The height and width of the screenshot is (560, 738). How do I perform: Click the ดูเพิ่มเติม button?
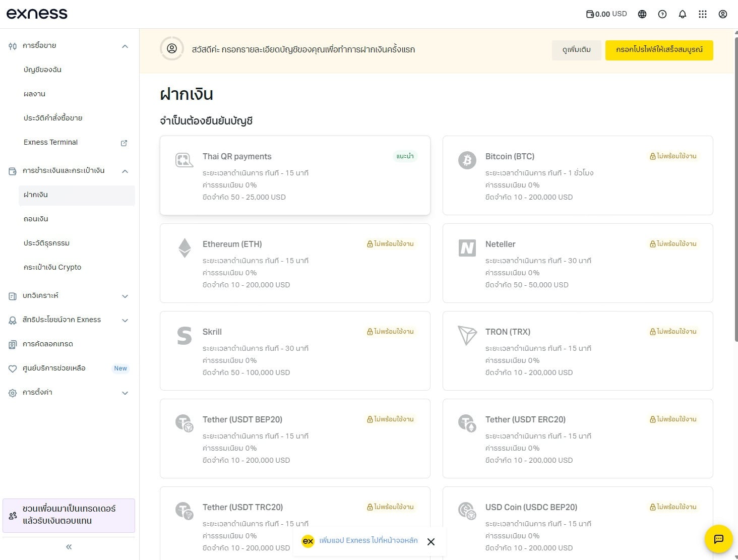click(x=576, y=50)
